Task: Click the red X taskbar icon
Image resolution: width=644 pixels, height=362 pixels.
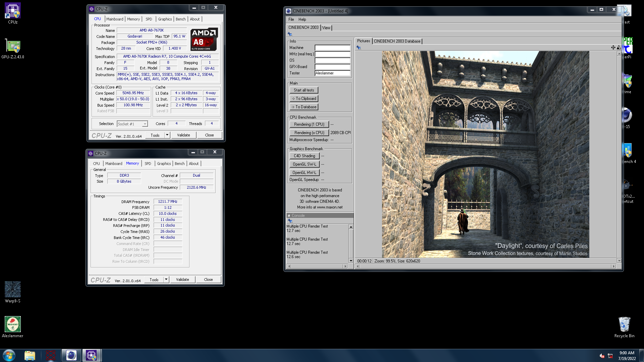Action: click(51, 355)
